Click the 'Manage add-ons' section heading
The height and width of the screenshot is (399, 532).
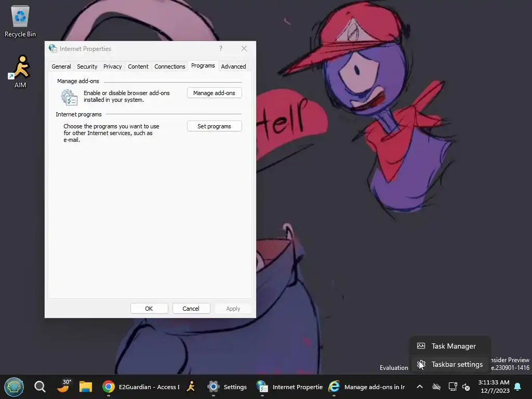point(78,81)
